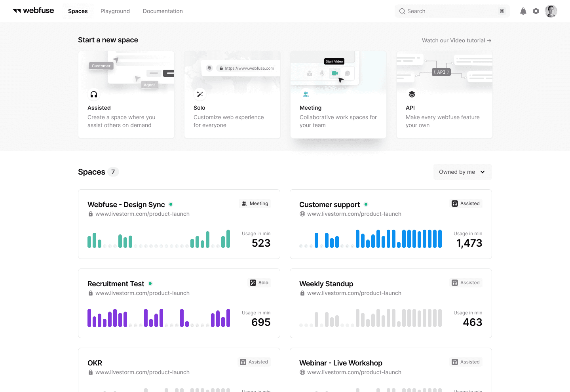Image resolution: width=570 pixels, height=392 pixels.
Task: Open the Documentation tab
Action: click(x=163, y=11)
